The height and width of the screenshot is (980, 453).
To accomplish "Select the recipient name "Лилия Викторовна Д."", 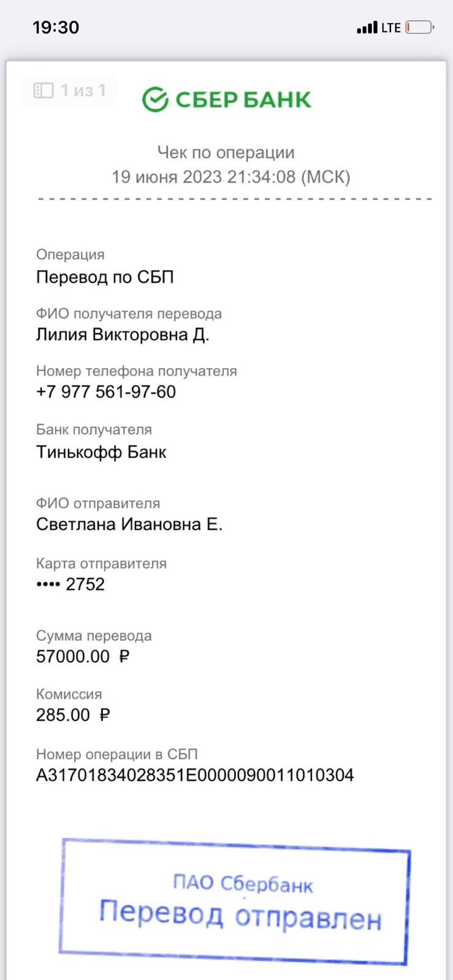I will coord(123,334).
